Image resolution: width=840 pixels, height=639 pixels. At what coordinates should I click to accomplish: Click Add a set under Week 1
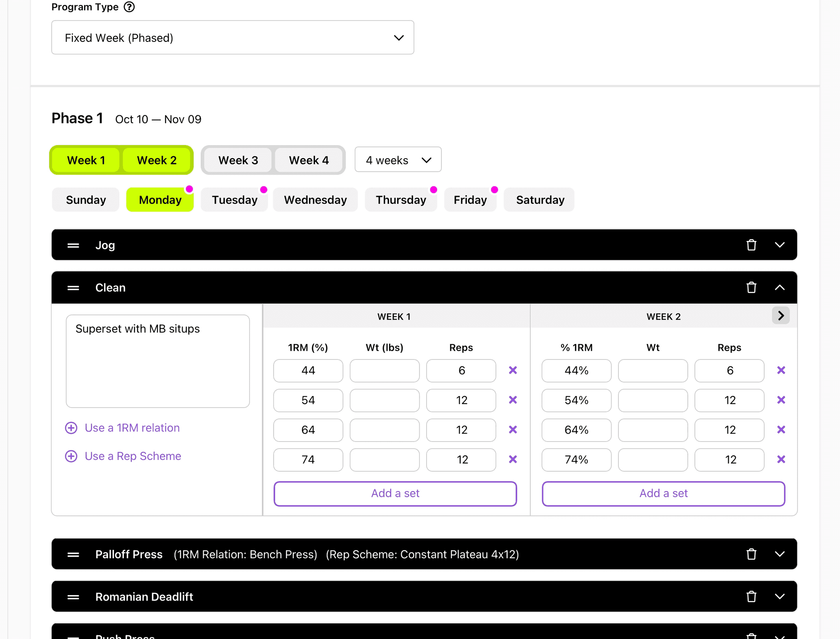tap(395, 493)
